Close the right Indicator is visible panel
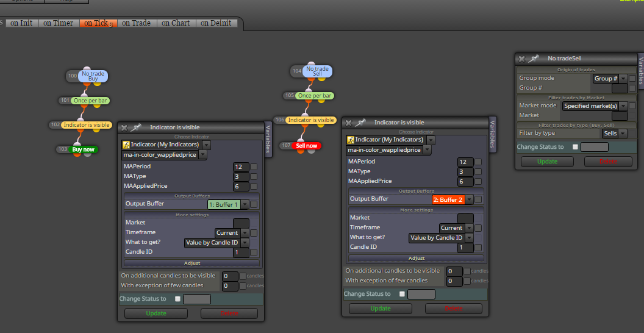The image size is (644, 333). coord(348,123)
